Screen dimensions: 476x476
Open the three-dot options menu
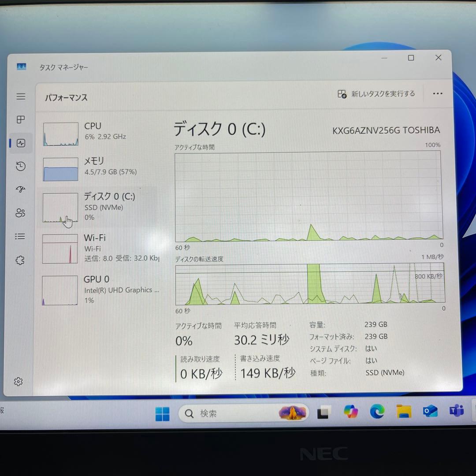tap(438, 93)
